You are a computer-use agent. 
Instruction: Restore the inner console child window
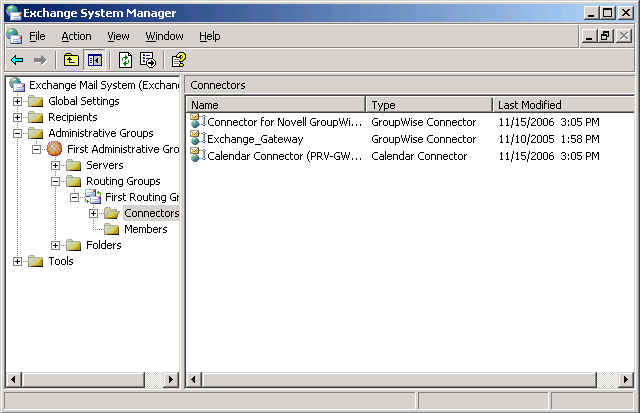click(x=605, y=36)
